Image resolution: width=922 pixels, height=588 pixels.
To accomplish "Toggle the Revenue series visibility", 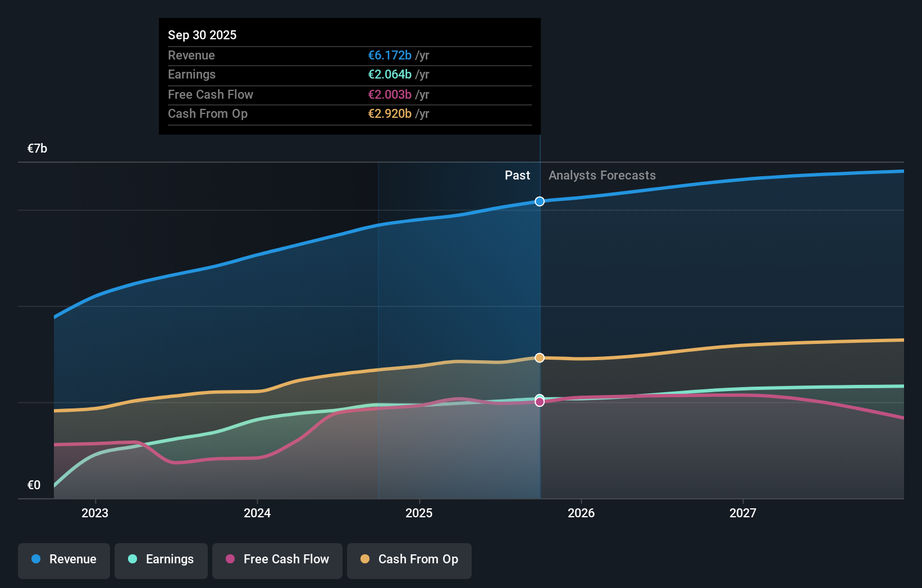I will [63, 561].
